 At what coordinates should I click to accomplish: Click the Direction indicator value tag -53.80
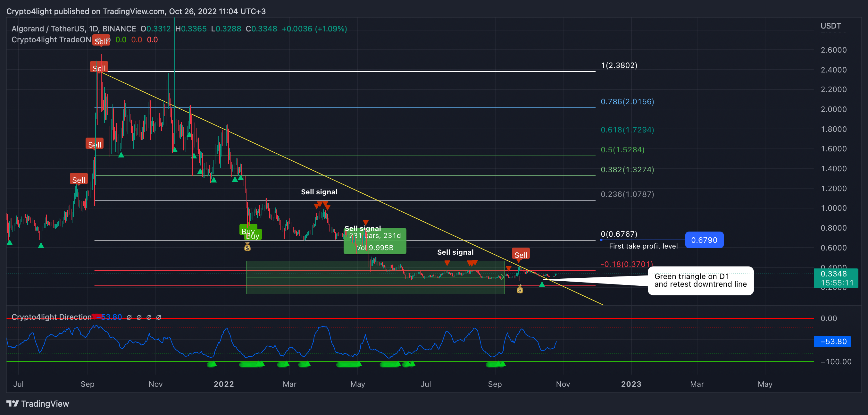click(x=833, y=342)
